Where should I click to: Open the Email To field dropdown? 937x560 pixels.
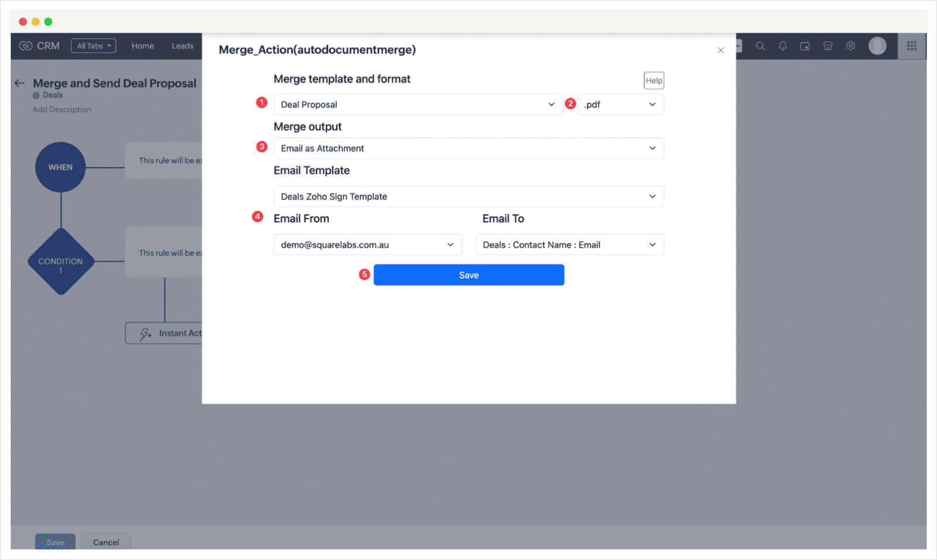570,245
